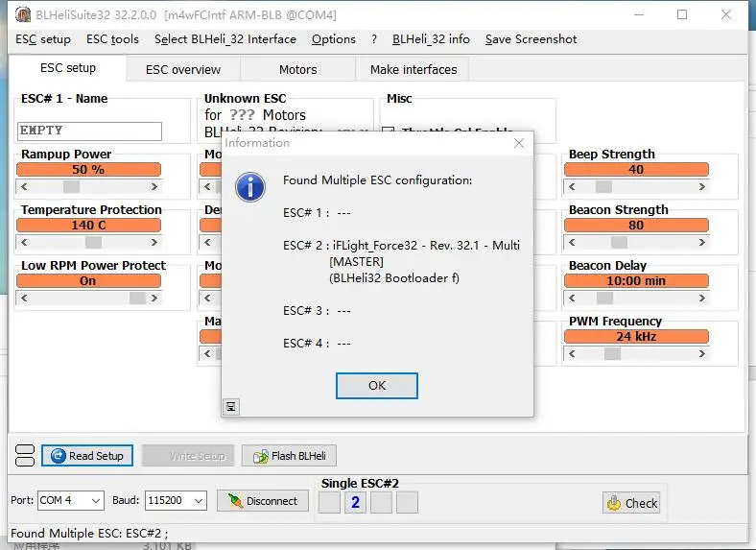Image resolution: width=756 pixels, height=550 pixels.
Task: Toggle ESC 2 selector button
Action: pos(355,503)
